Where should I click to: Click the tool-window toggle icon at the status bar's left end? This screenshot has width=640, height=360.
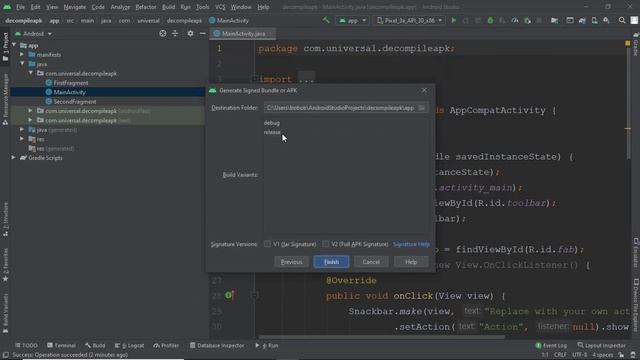point(5,355)
